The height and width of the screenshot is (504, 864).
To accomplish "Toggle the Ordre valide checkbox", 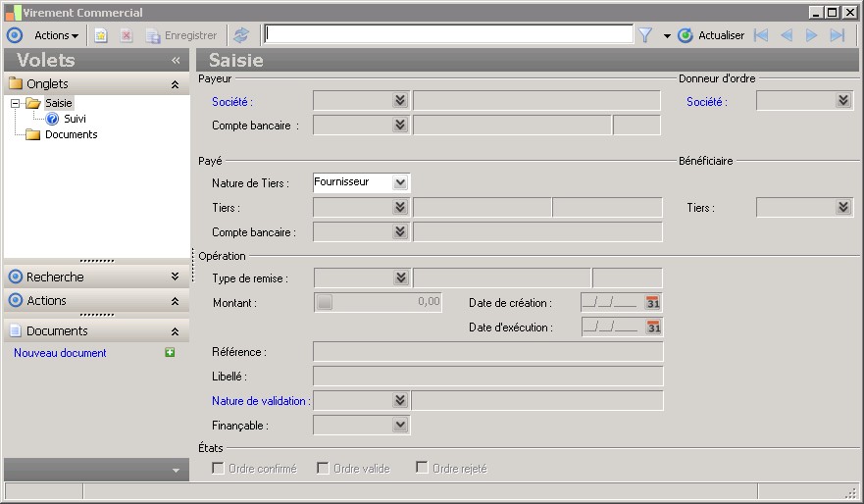I will (323, 468).
